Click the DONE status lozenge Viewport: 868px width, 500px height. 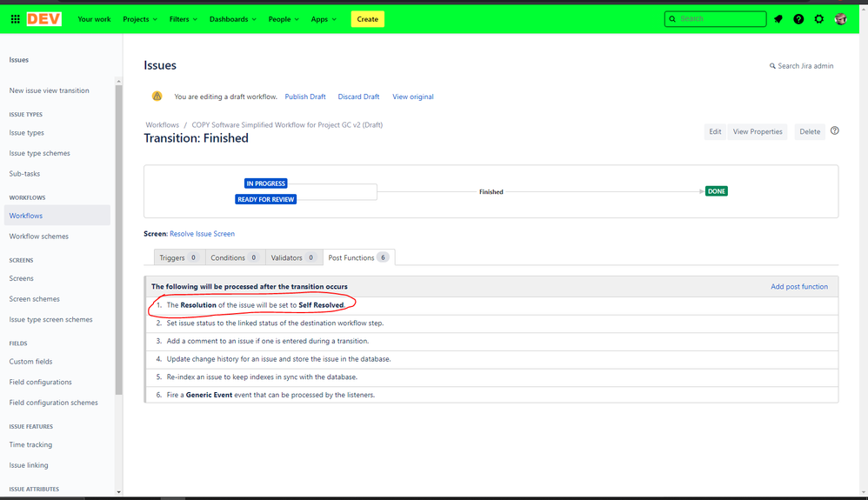(x=717, y=191)
